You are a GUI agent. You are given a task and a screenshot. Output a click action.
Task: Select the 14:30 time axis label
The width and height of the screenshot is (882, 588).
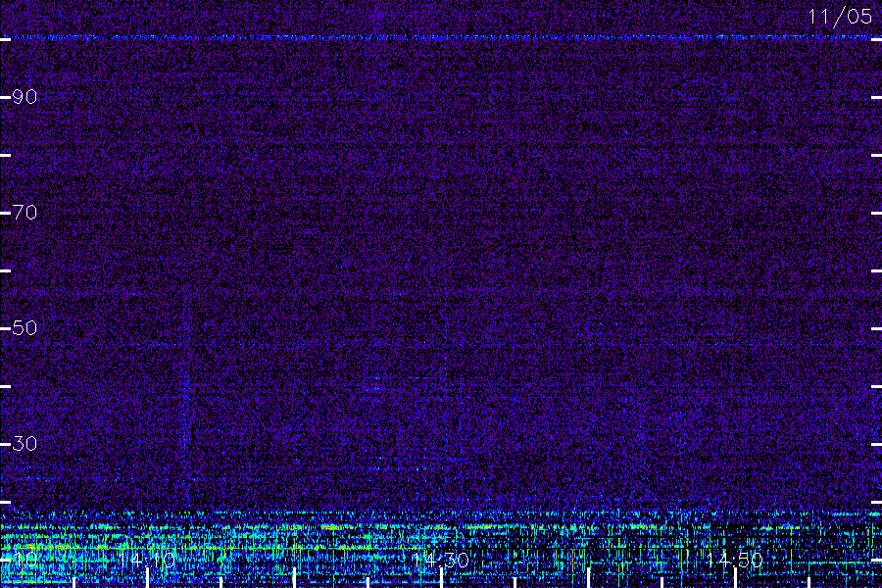441,560
